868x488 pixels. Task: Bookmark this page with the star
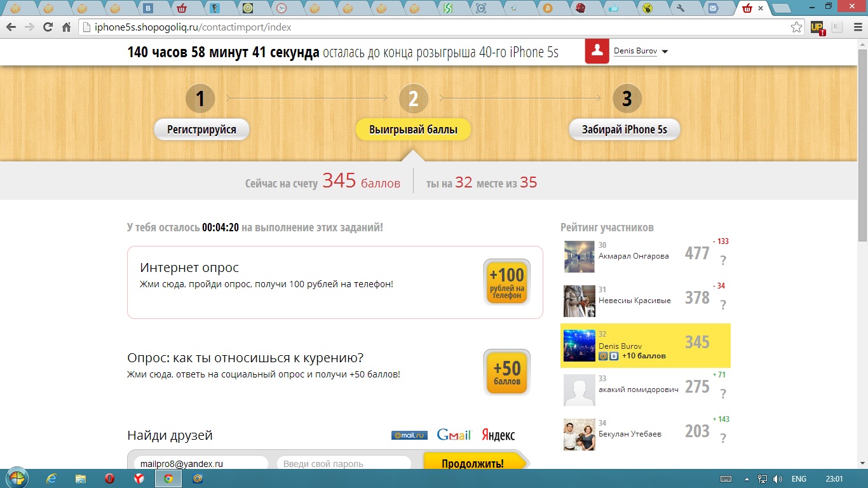click(x=796, y=27)
